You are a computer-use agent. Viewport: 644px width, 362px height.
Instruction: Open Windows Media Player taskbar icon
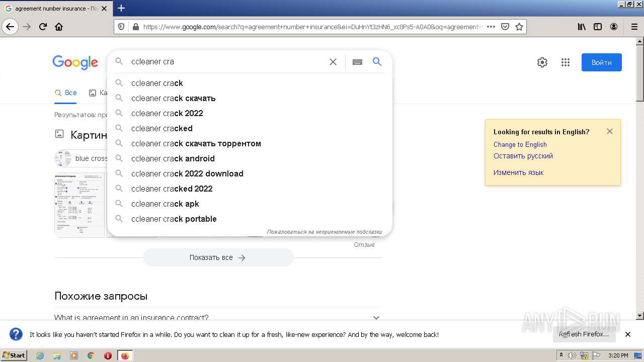click(74, 355)
